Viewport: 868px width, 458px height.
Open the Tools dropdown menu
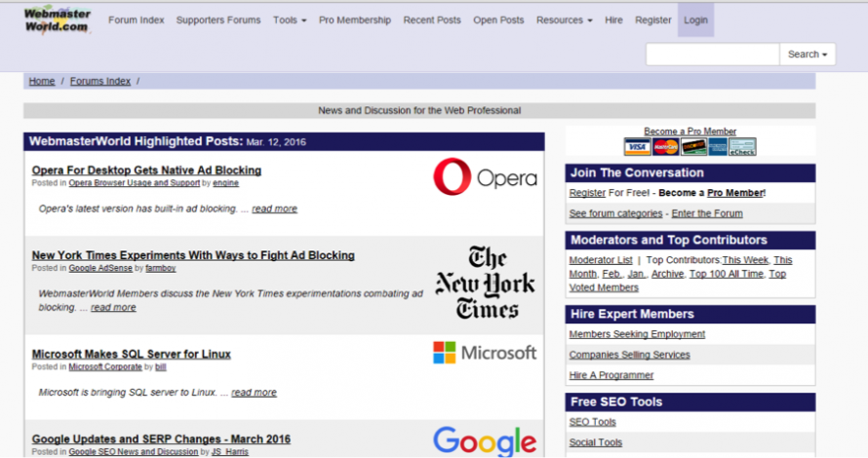point(290,19)
